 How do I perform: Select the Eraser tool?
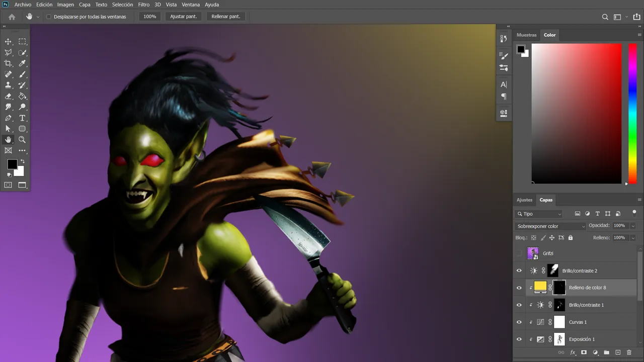9,96
